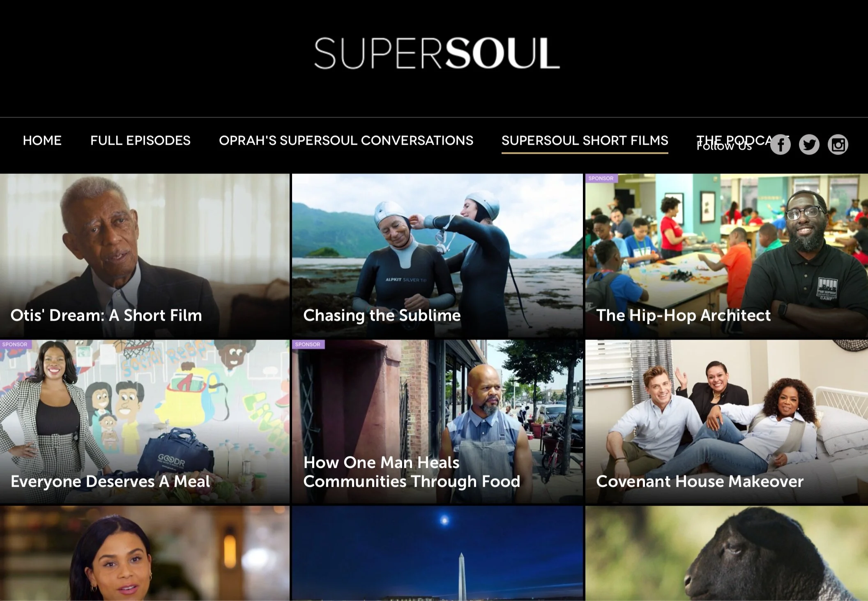Open the Everyone Deserves A Meal thumbnail

click(x=145, y=421)
